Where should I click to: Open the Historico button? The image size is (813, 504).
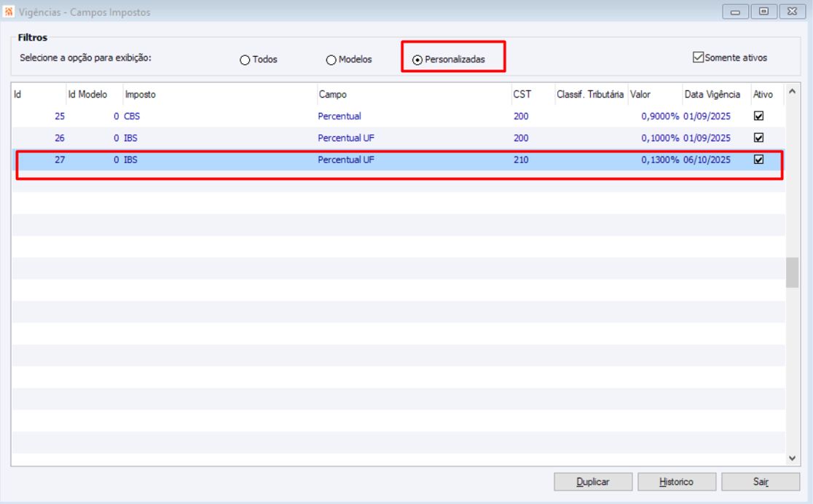677,481
